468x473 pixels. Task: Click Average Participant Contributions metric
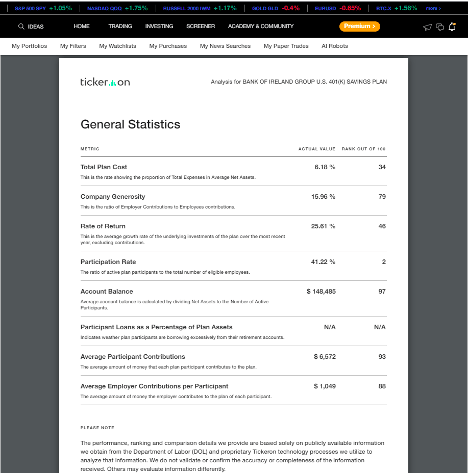tap(133, 357)
